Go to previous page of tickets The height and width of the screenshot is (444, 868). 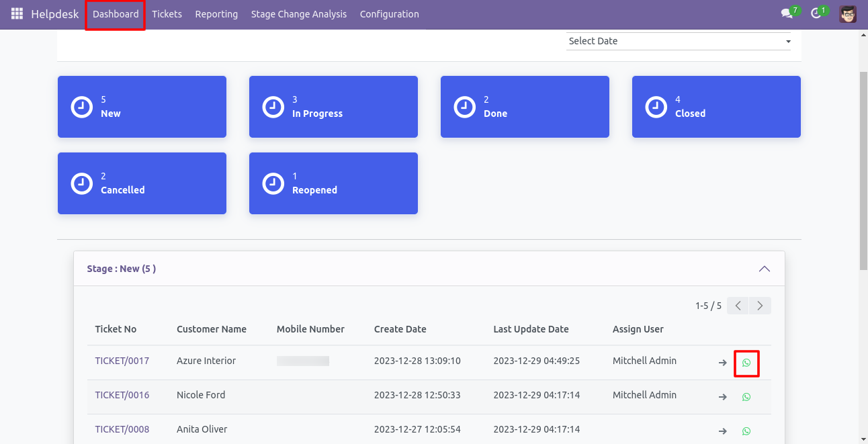738,306
